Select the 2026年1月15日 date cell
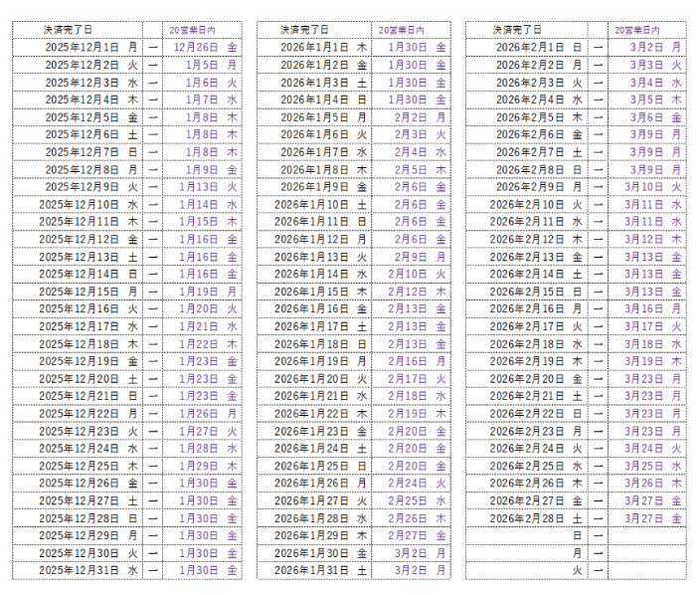The width and height of the screenshot is (700, 595). (x=313, y=291)
